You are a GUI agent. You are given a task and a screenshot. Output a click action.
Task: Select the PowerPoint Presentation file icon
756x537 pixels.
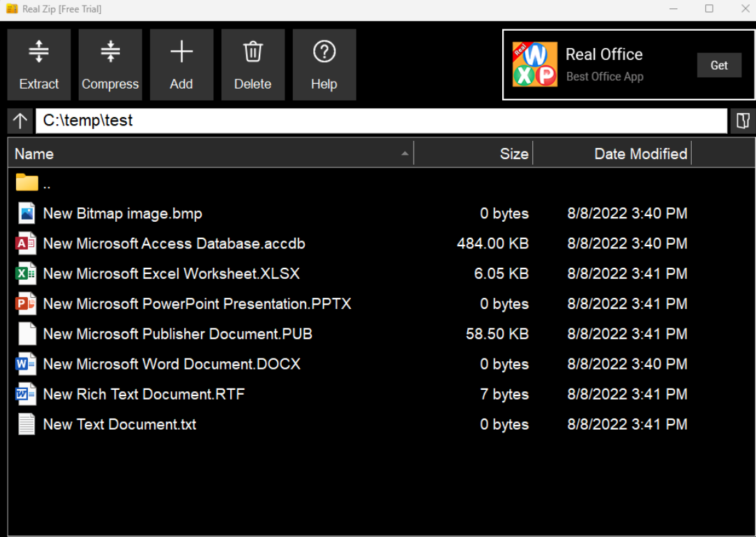pyautogui.click(x=26, y=304)
